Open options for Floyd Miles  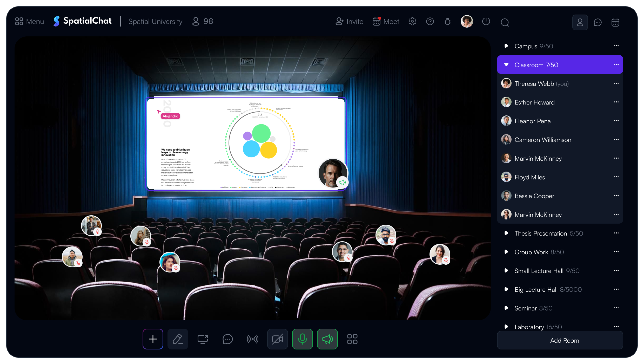pos(616,177)
